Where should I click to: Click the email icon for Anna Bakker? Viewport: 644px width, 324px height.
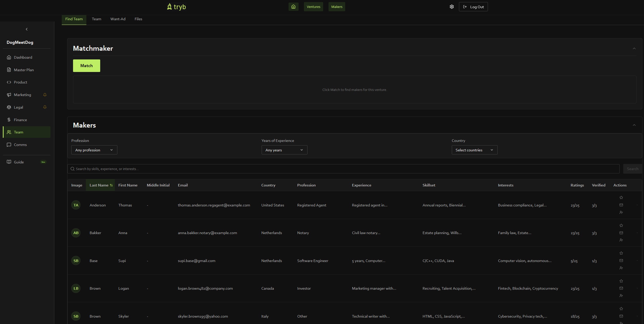(621, 233)
